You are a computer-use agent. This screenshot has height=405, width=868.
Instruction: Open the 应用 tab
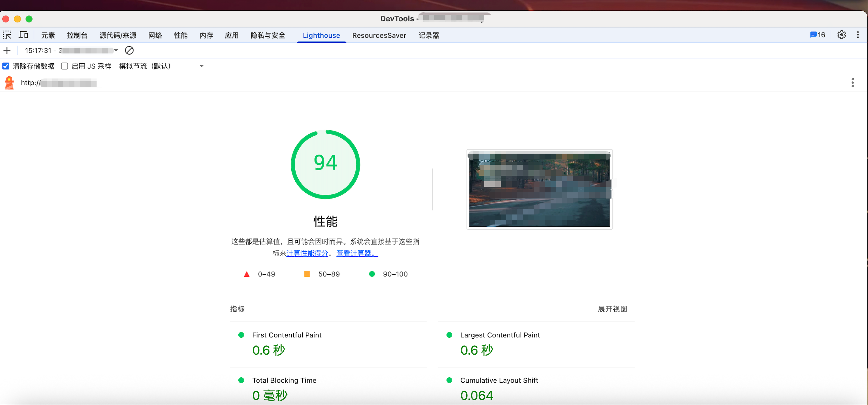pos(232,35)
